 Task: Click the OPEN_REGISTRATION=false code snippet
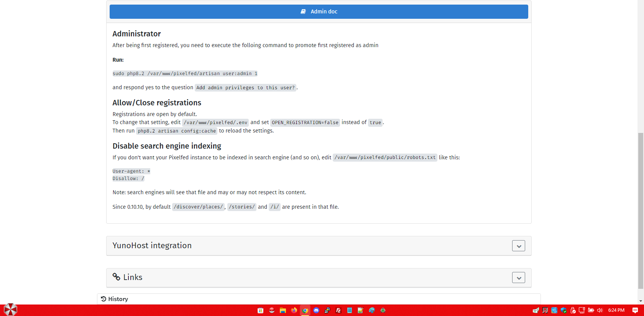[305, 123]
